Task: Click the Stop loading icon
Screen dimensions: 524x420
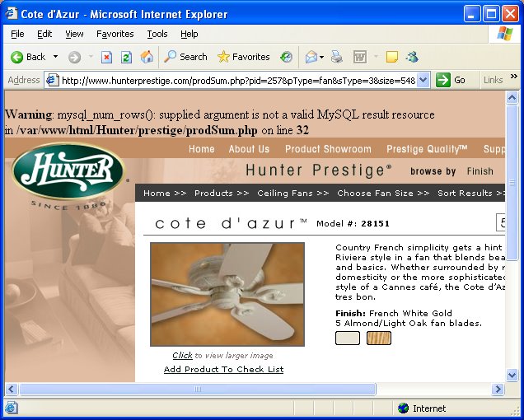Action: pyautogui.click(x=106, y=57)
